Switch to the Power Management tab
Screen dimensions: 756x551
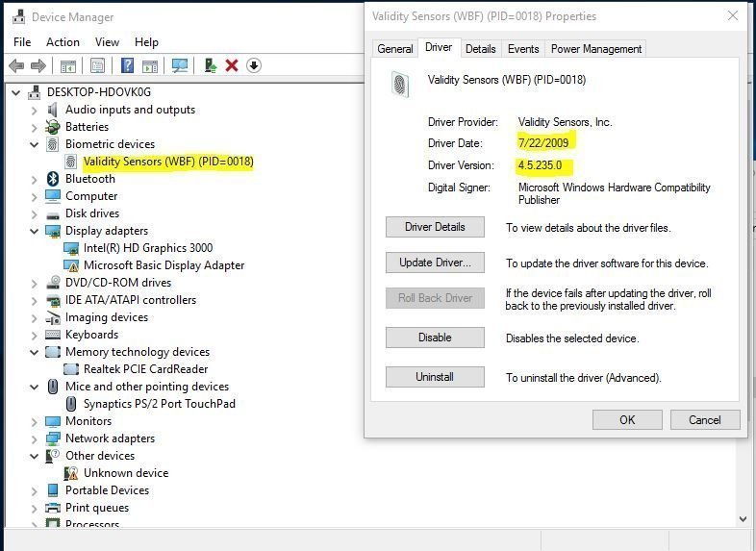596,49
